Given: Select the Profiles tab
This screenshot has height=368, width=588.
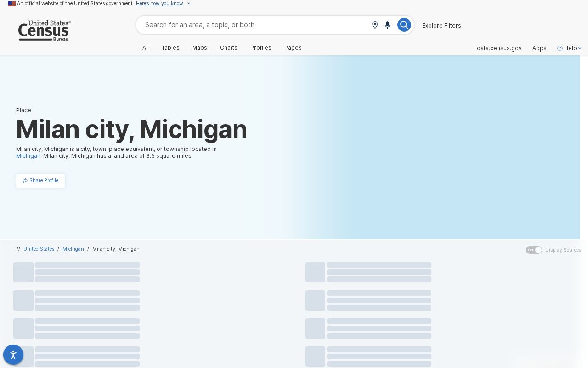Looking at the screenshot, I should [x=261, y=48].
